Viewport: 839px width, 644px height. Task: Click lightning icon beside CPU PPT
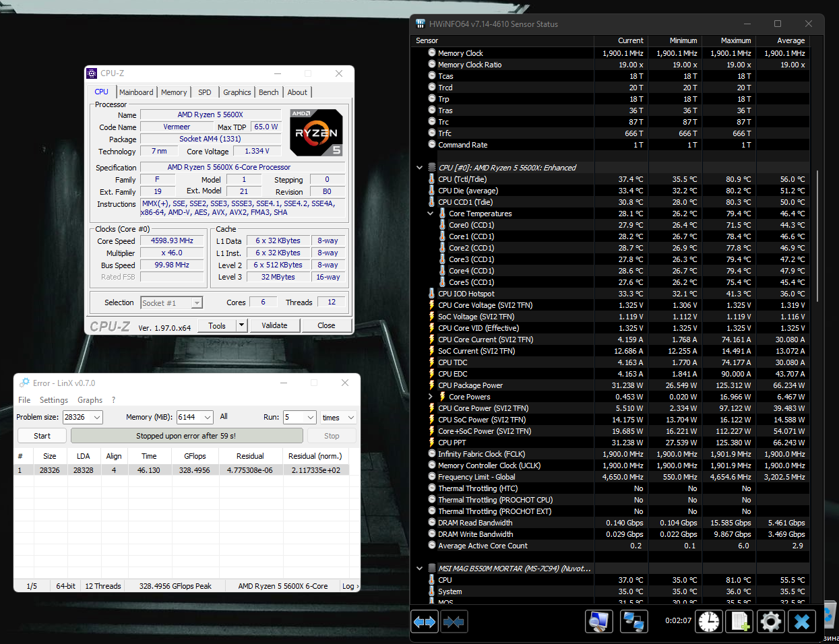432,443
